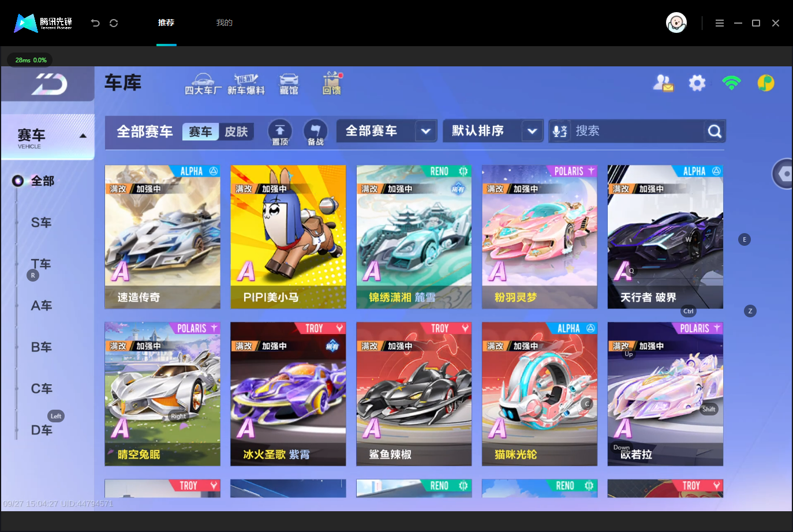
Task: Switch to the 推荐 tab
Action: (166, 23)
